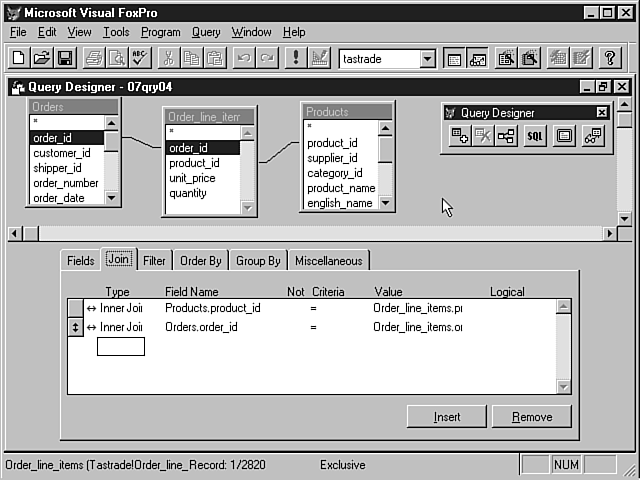This screenshot has width=640, height=480.
Task: Open Query Destination with the glasses icon
Action: click(593, 136)
